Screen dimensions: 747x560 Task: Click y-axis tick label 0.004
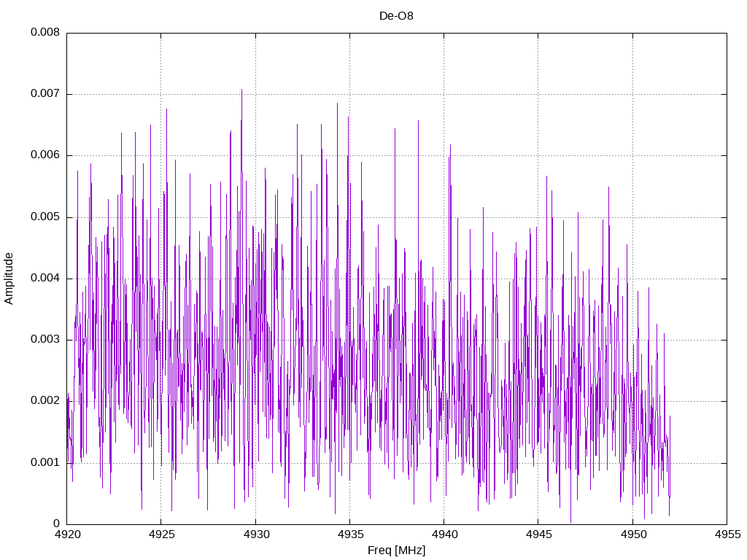coord(45,279)
